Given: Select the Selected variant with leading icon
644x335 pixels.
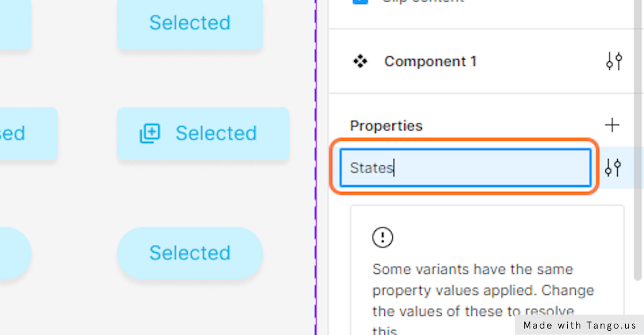Looking at the screenshot, I should click(203, 134).
